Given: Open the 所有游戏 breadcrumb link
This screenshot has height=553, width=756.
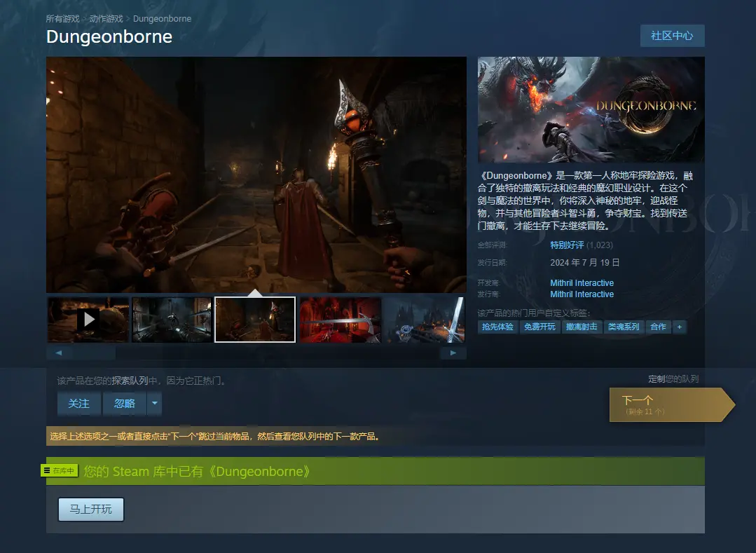Looking at the screenshot, I should coord(62,19).
